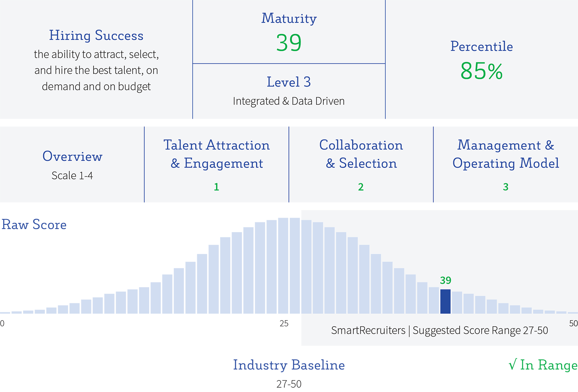Click the Hiring Success heading

point(96,35)
